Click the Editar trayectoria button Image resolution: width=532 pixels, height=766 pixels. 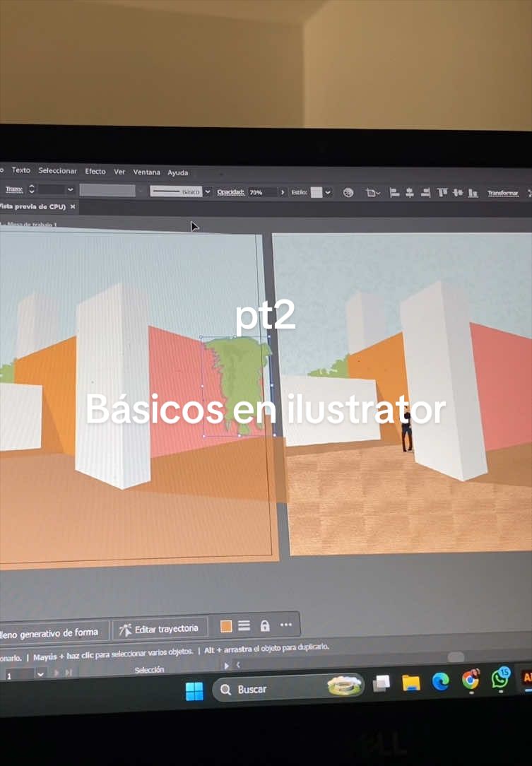pos(160,630)
